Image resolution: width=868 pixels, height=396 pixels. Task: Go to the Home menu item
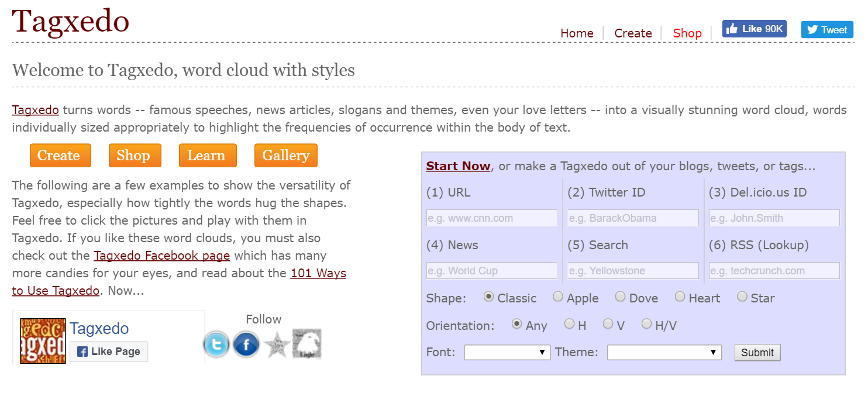(x=577, y=33)
